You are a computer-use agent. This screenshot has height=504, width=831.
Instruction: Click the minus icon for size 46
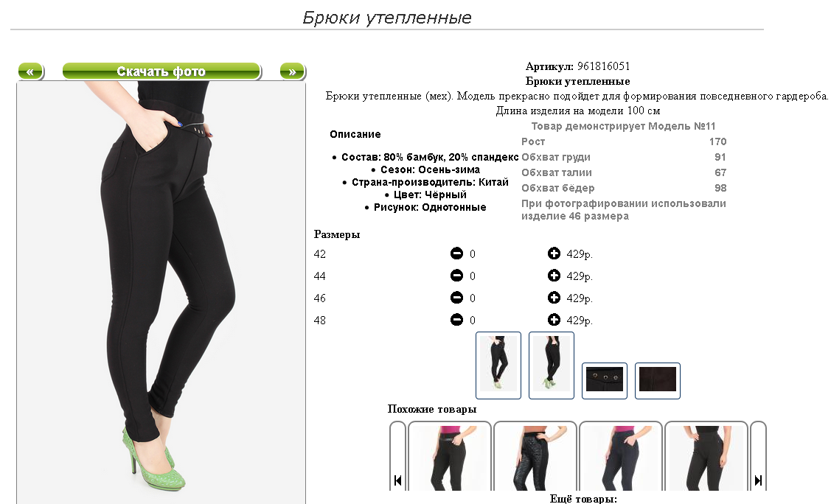point(457,298)
